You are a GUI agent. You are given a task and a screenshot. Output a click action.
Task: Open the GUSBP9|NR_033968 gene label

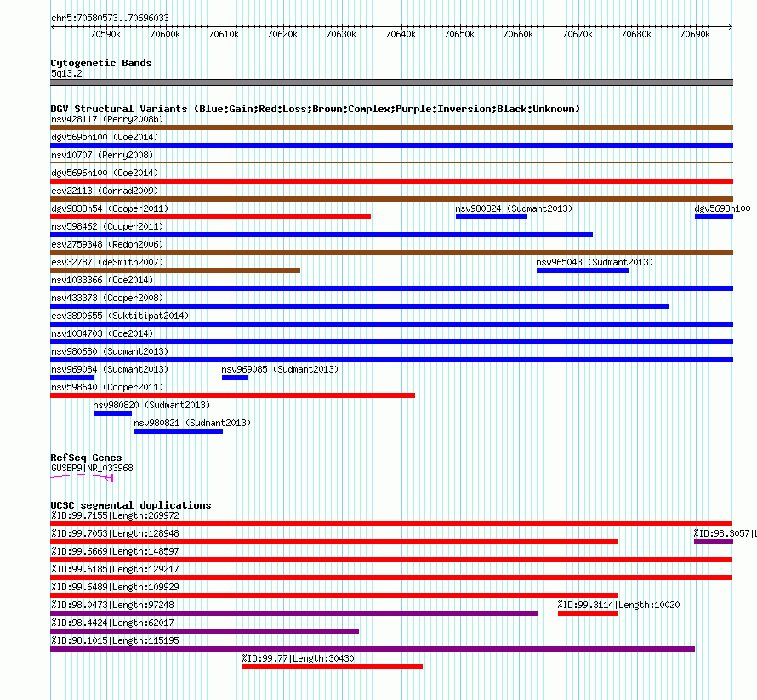92,468
